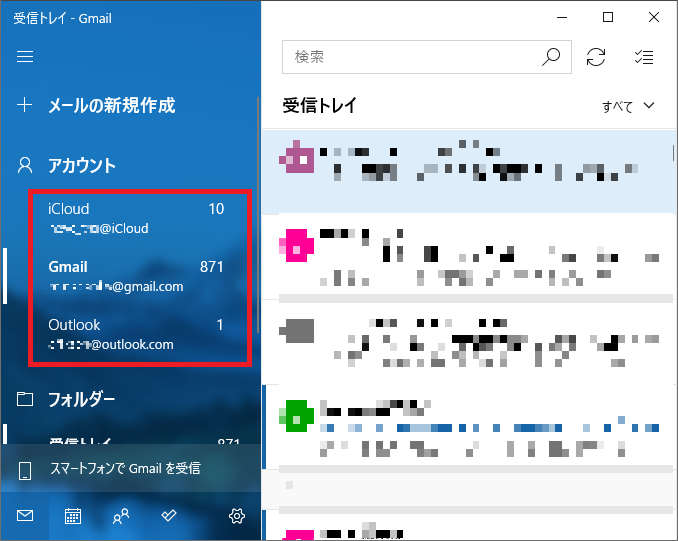Viewport: 678px width, 541px height.
Task: Click the アカウント person icon
Action: 25,165
